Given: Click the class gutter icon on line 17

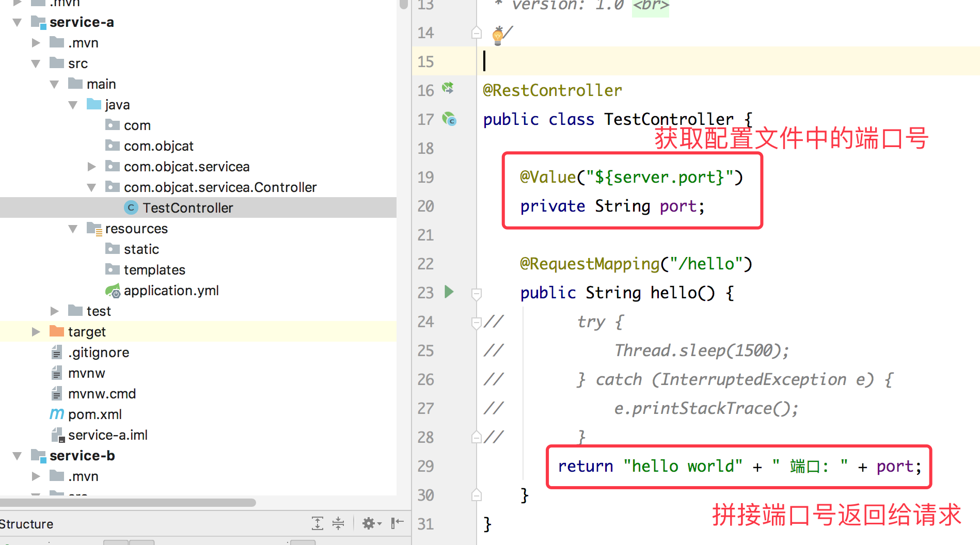Looking at the screenshot, I should [x=449, y=119].
